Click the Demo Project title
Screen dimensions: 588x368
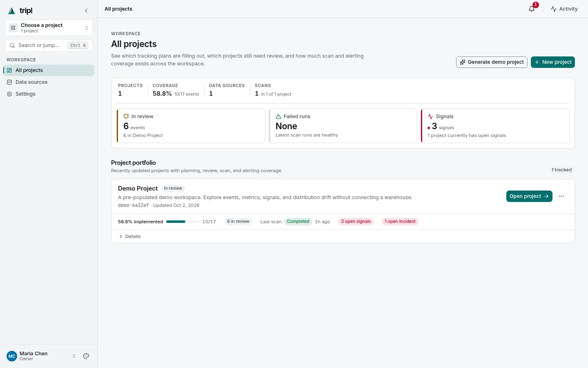coord(138,188)
